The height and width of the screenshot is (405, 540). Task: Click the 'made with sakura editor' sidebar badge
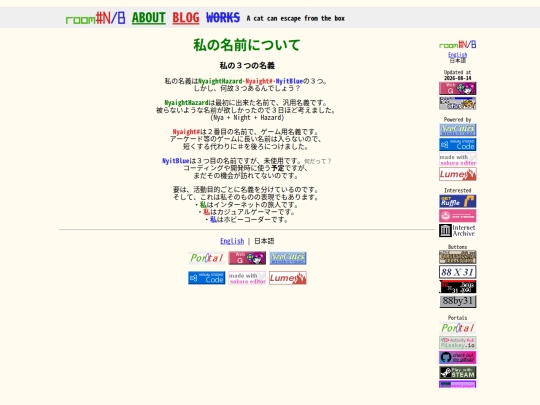[x=457, y=159]
